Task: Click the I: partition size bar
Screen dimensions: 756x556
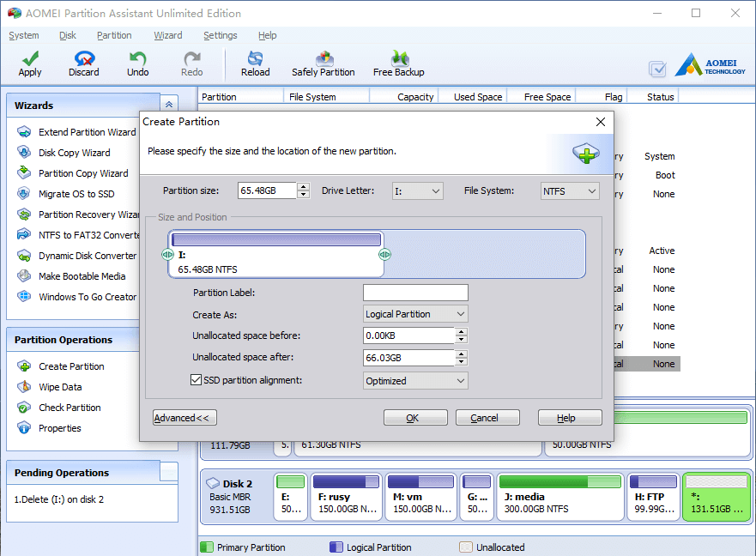Action: pos(276,239)
